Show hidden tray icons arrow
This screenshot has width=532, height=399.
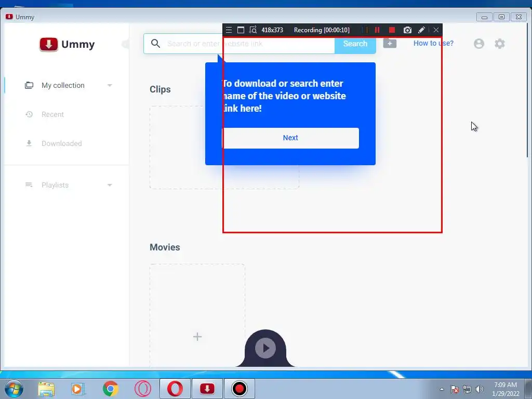[442, 389]
